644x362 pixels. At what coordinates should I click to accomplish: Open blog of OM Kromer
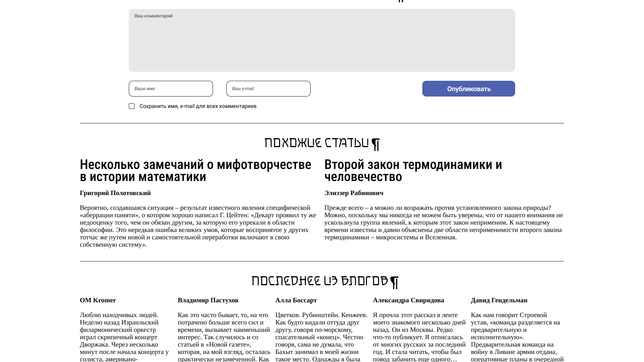pyautogui.click(x=98, y=300)
